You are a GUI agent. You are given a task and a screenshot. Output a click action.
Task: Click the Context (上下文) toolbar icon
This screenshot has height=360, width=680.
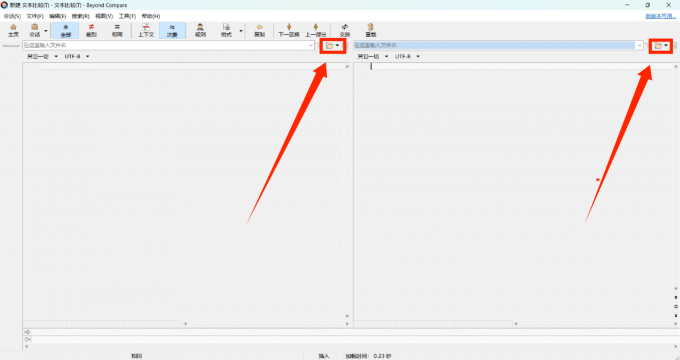146,30
